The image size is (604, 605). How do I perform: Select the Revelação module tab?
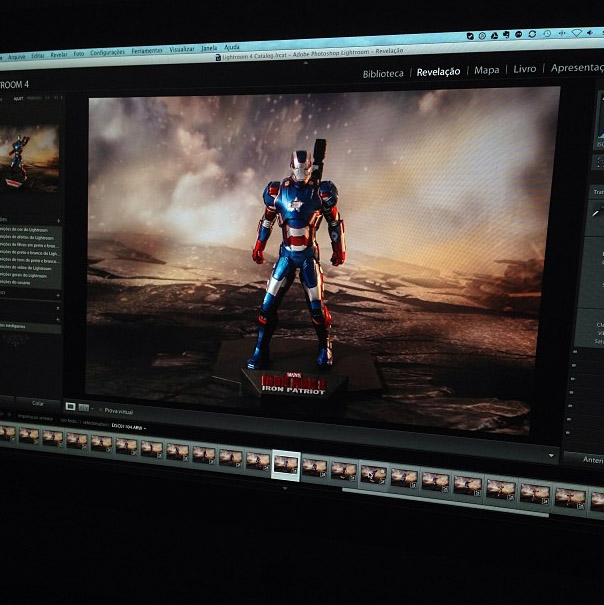point(438,72)
